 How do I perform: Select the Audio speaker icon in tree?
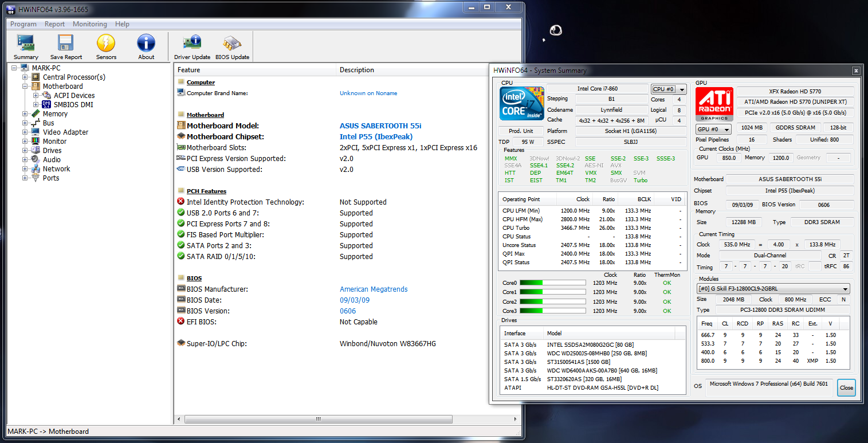[36, 160]
